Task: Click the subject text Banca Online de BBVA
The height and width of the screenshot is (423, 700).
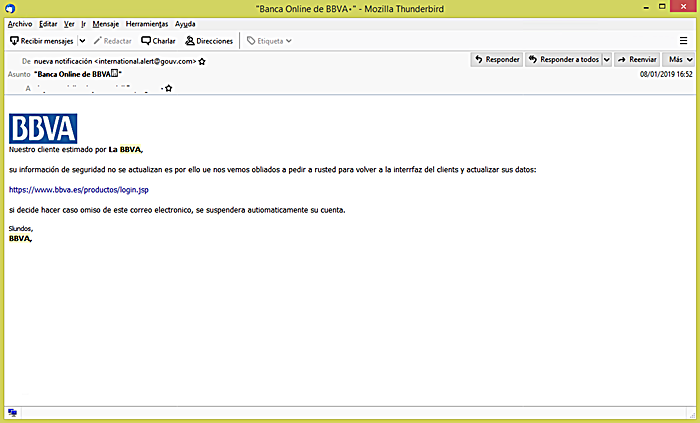Action: pyautogui.click(x=78, y=74)
